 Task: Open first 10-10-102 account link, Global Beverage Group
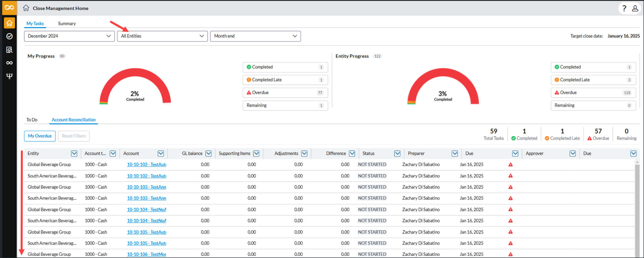[x=147, y=165]
